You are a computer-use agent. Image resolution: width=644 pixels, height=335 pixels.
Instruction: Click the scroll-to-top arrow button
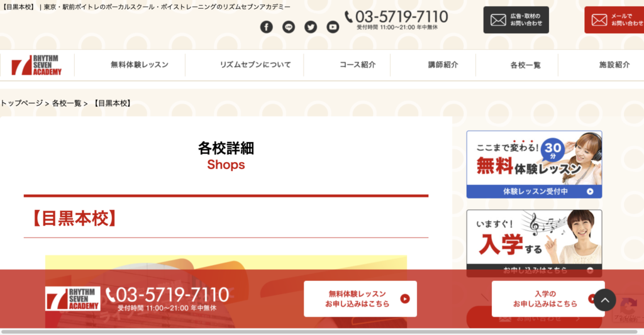(x=604, y=300)
